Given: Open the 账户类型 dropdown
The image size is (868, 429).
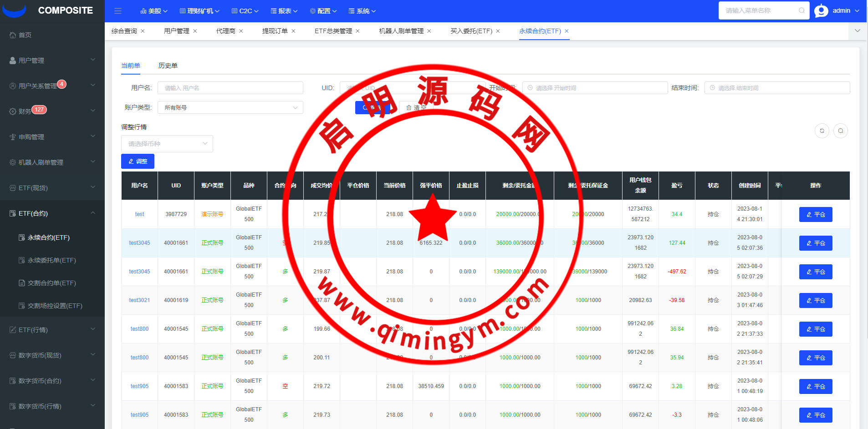Looking at the screenshot, I should 230,107.
